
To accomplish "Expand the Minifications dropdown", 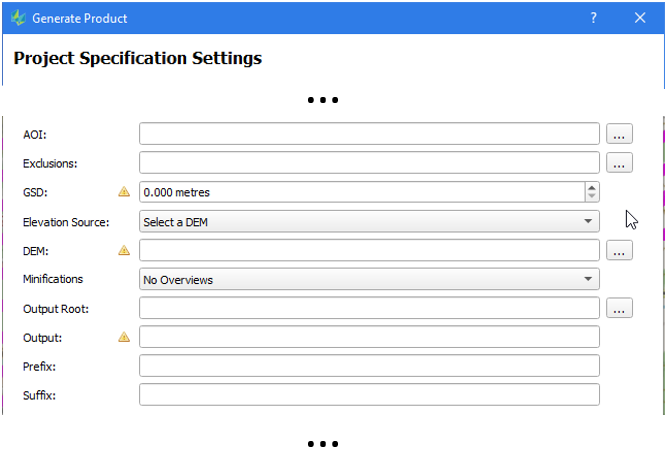I will [x=369, y=280].
